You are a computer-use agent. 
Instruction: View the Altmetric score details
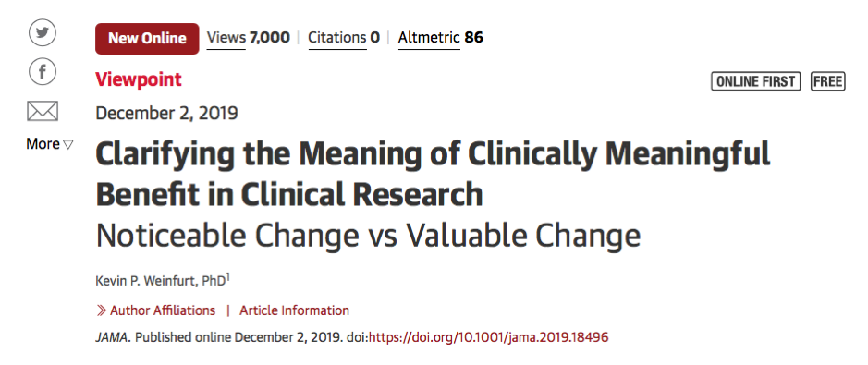pos(440,38)
